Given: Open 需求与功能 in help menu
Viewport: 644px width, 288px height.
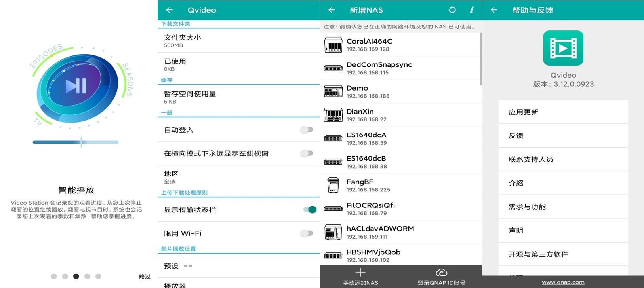Looking at the screenshot, I should (x=563, y=207).
